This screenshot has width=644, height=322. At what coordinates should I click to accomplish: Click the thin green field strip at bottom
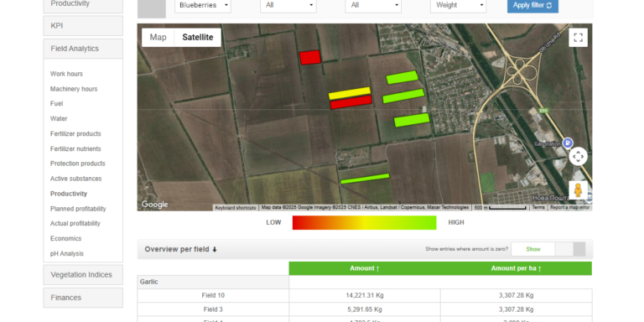(x=365, y=179)
